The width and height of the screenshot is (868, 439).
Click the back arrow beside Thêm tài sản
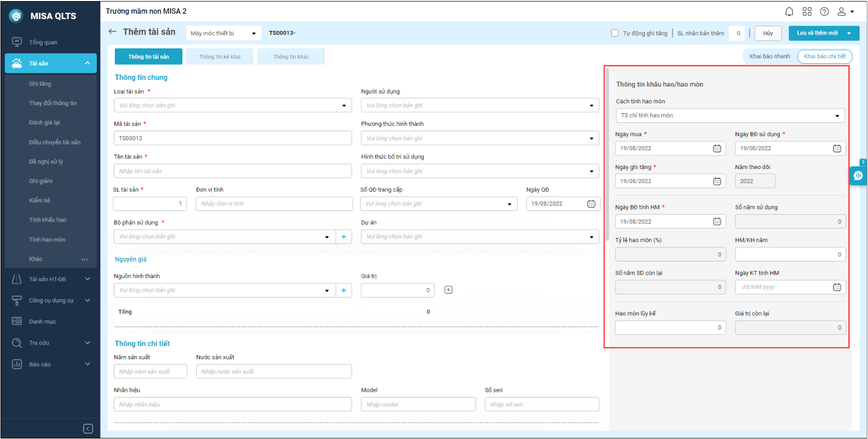112,32
